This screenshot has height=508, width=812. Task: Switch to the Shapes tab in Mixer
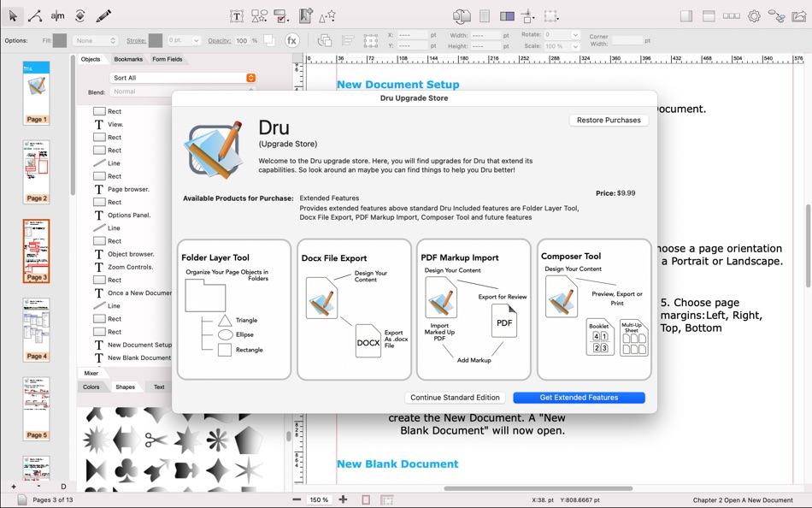125,387
